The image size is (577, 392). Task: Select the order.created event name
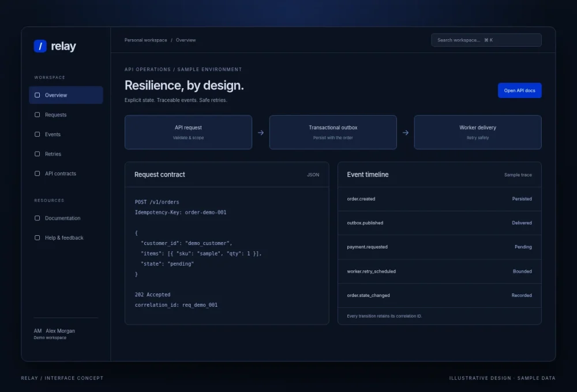click(361, 198)
